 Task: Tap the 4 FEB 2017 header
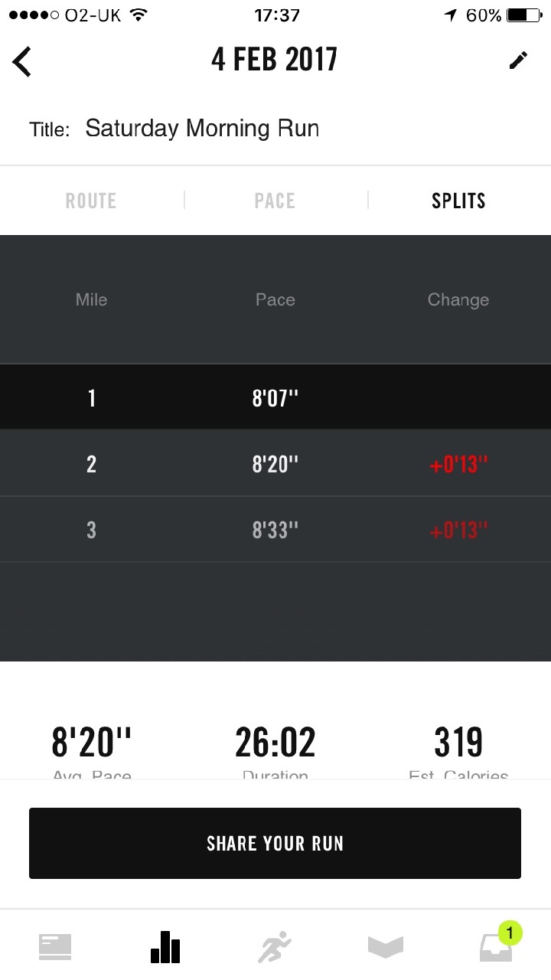point(274,60)
